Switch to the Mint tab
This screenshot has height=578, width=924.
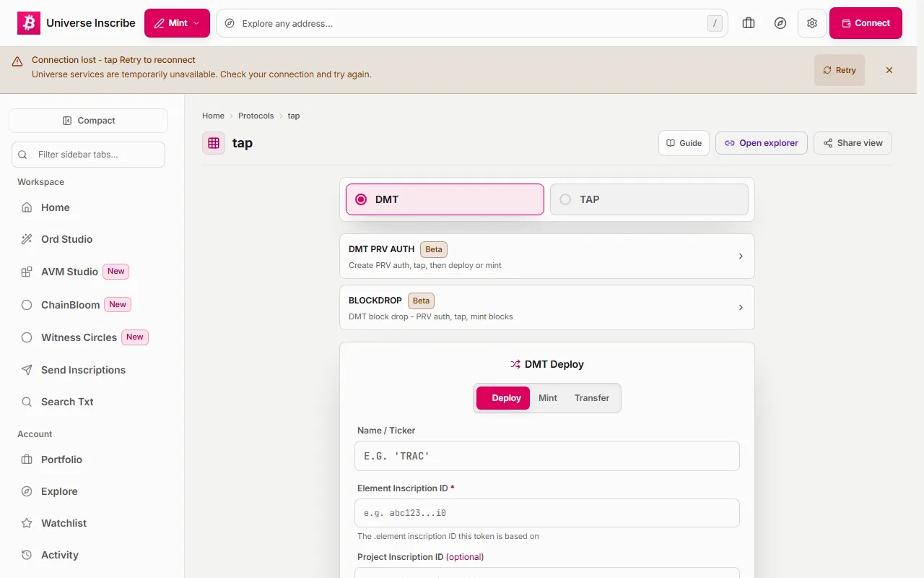point(548,398)
